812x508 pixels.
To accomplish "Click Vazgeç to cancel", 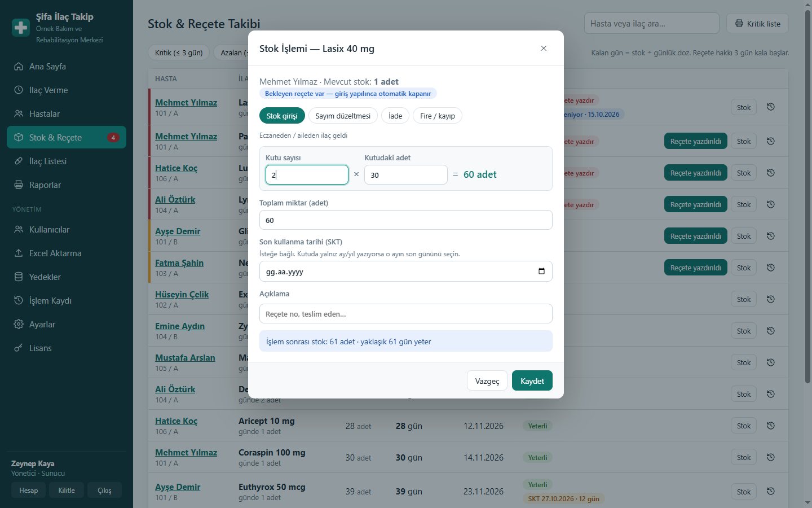I will (x=487, y=381).
